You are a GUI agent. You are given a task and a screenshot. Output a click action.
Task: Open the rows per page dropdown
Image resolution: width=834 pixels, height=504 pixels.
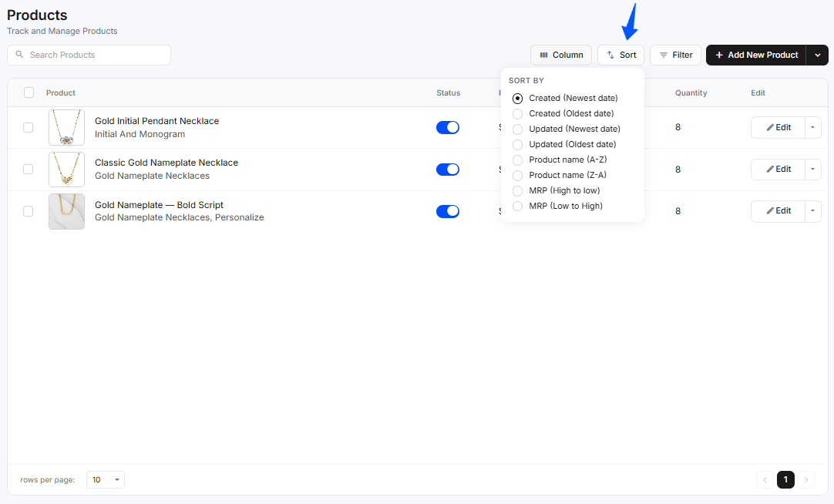106,479
